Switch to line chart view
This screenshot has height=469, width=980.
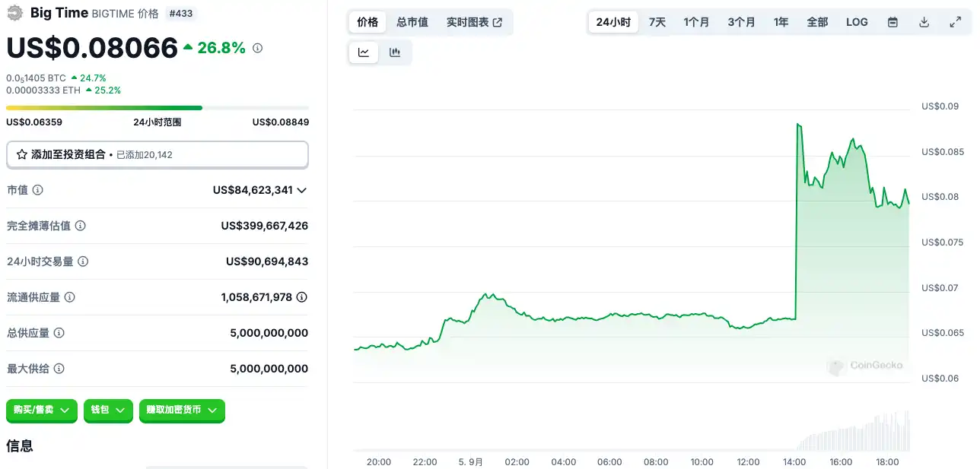point(364,52)
